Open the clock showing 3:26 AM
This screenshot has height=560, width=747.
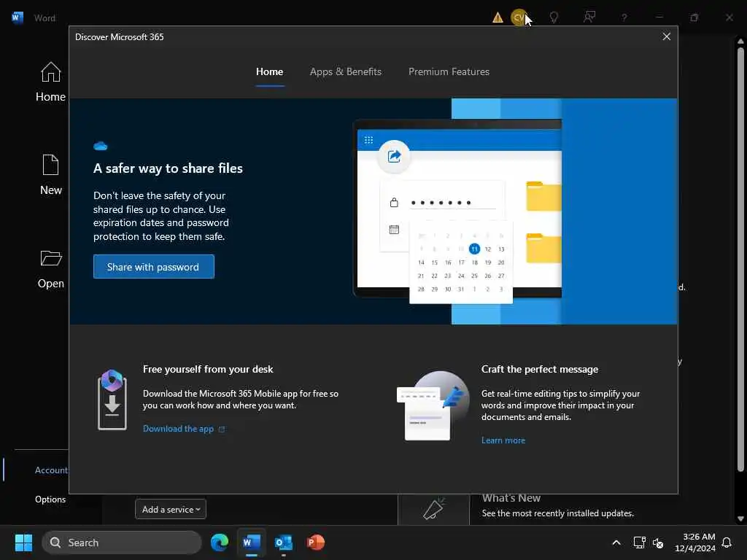click(x=695, y=542)
